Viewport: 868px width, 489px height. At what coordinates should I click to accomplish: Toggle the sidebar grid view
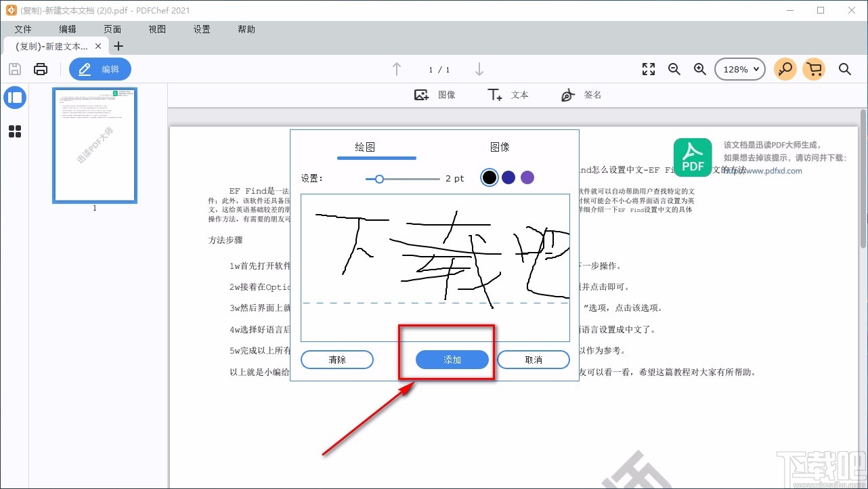(x=15, y=131)
